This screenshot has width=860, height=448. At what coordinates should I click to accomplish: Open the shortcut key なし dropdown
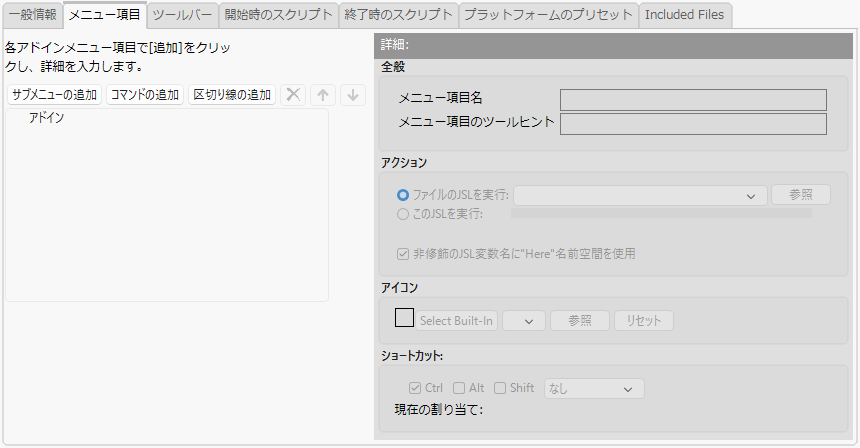click(x=594, y=389)
